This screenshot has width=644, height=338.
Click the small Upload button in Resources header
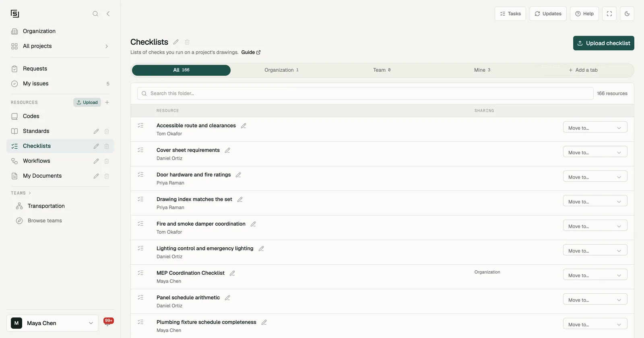pos(87,102)
